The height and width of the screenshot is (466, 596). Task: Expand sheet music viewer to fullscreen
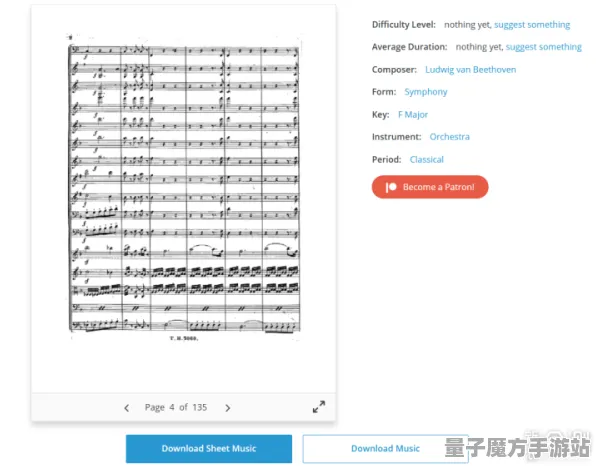[x=319, y=407]
